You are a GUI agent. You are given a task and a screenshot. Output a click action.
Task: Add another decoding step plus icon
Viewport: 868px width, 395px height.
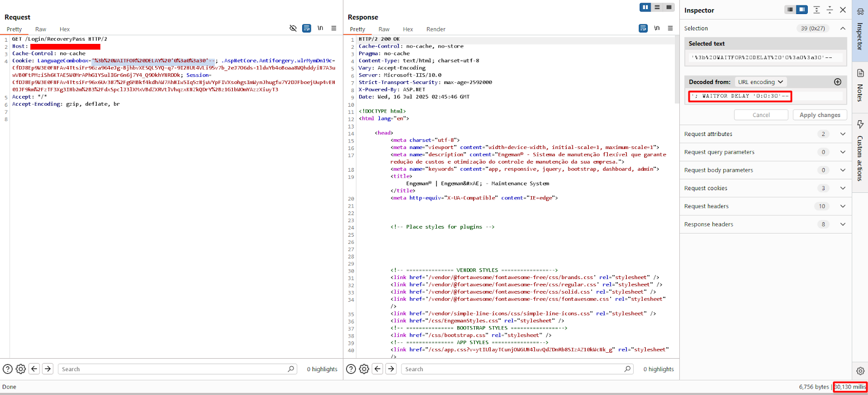point(838,82)
